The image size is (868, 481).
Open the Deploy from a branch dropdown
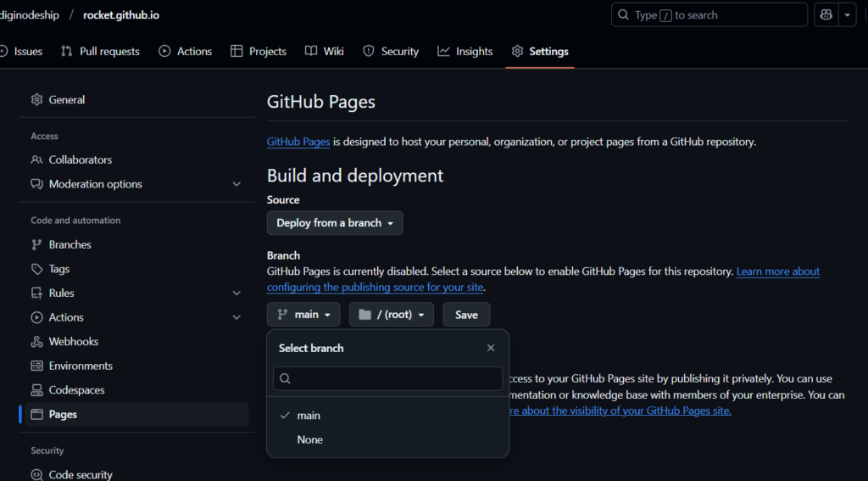click(x=335, y=223)
